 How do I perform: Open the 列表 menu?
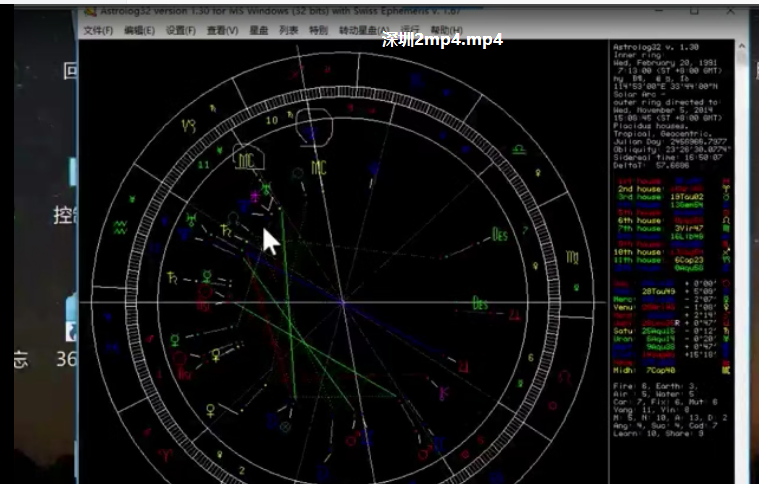pyautogui.click(x=288, y=30)
